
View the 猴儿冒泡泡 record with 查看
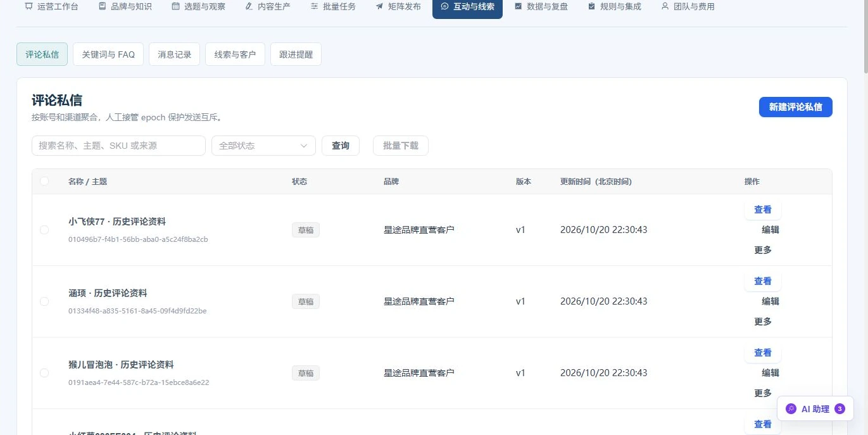point(763,353)
